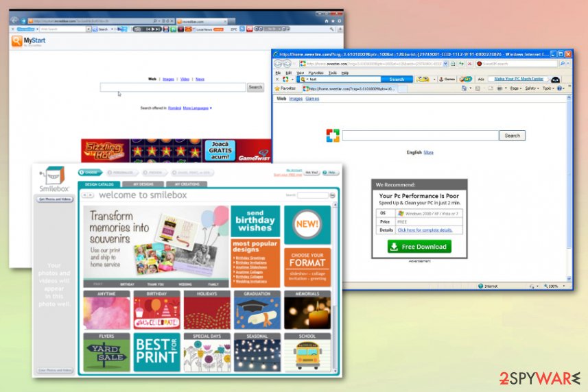This screenshot has height=392, width=588.
Task: Click the Smilebox logo
Action: pyautogui.click(x=54, y=180)
